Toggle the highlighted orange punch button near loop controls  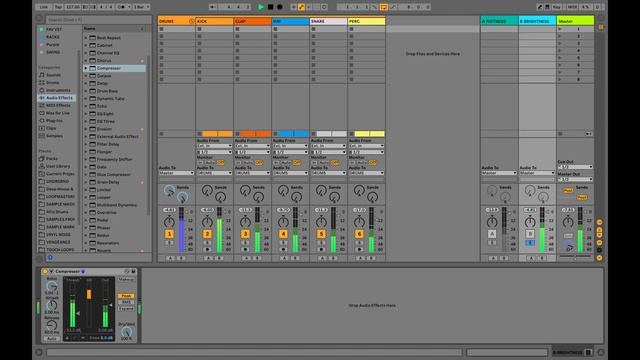tap(384, 7)
